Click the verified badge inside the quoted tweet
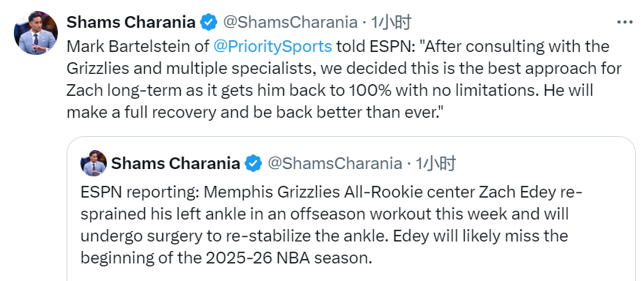The height and width of the screenshot is (281, 644). pyautogui.click(x=253, y=163)
